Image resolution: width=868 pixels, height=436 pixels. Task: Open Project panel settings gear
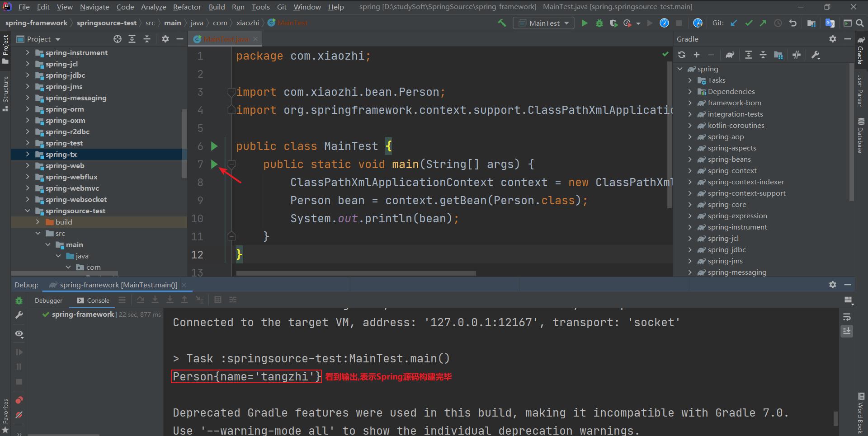point(165,39)
